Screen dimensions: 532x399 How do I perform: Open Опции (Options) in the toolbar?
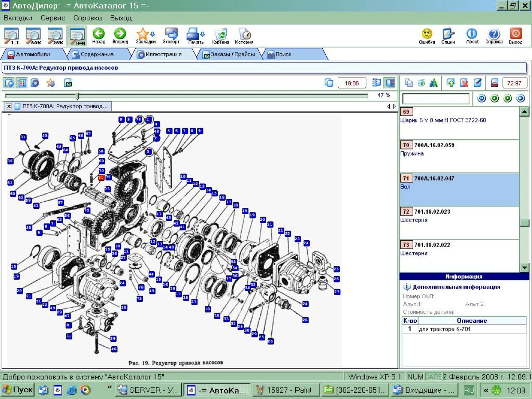pyautogui.click(x=448, y=35)
